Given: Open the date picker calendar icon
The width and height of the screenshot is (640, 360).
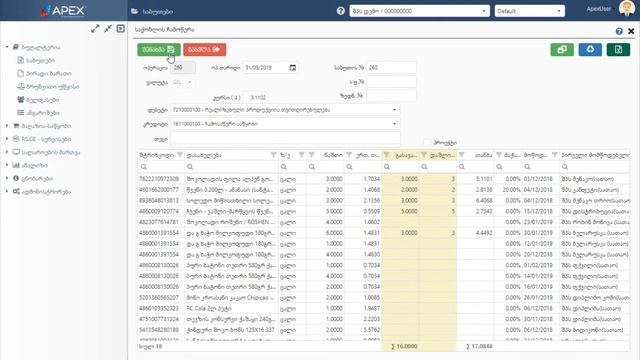Looking at the screenshot, I should click(293, 68).
